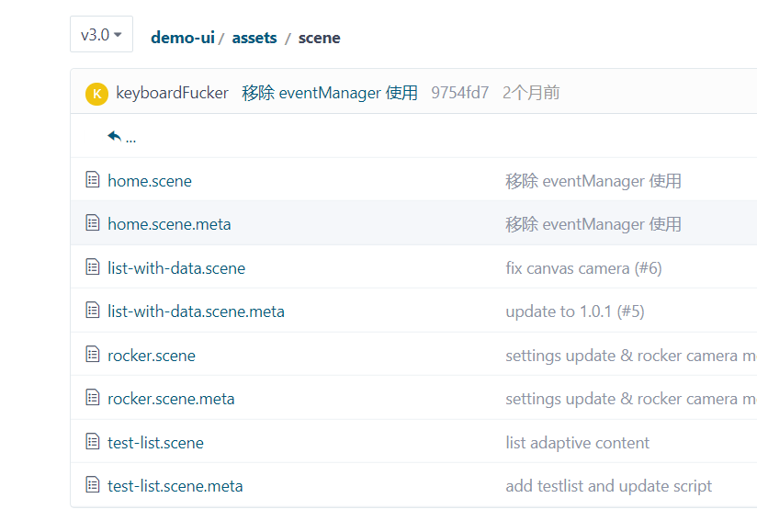Open the rocker.scene file
Screen dimensions: 757x532
tap(152, 356)
